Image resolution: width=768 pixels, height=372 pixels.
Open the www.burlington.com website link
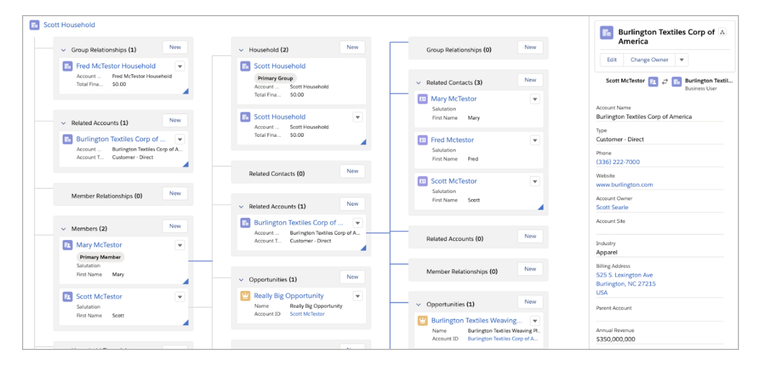624,185
